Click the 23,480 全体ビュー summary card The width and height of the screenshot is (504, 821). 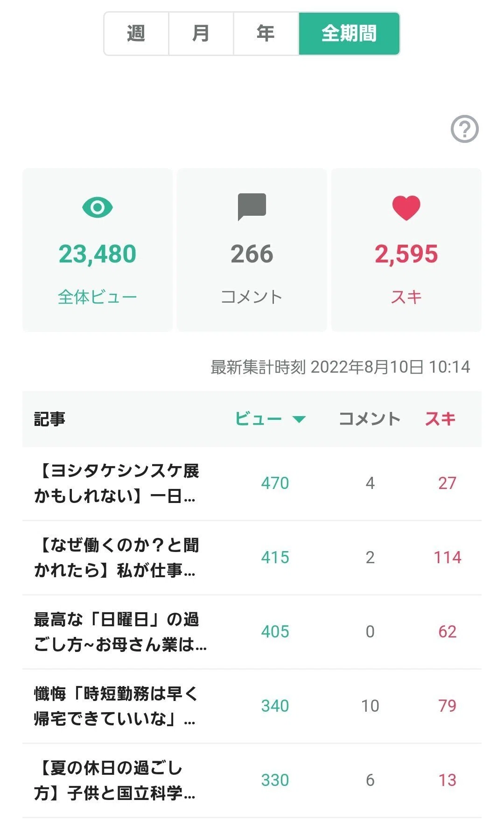(x=98, y=250)
